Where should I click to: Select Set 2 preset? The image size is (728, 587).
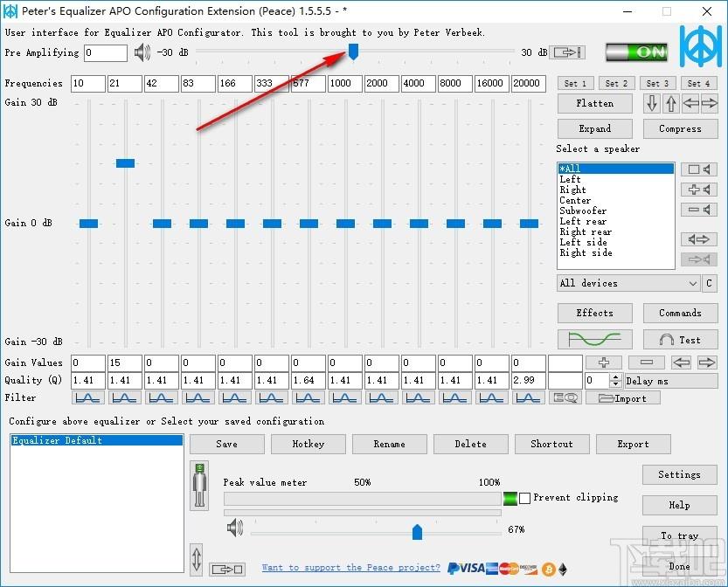tap(617, 83)
